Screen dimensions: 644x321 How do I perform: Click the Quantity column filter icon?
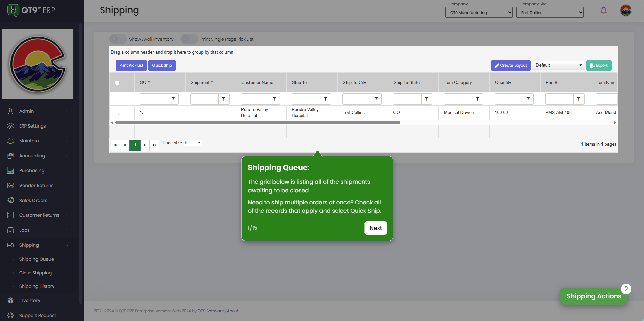[x=528, y=99]
